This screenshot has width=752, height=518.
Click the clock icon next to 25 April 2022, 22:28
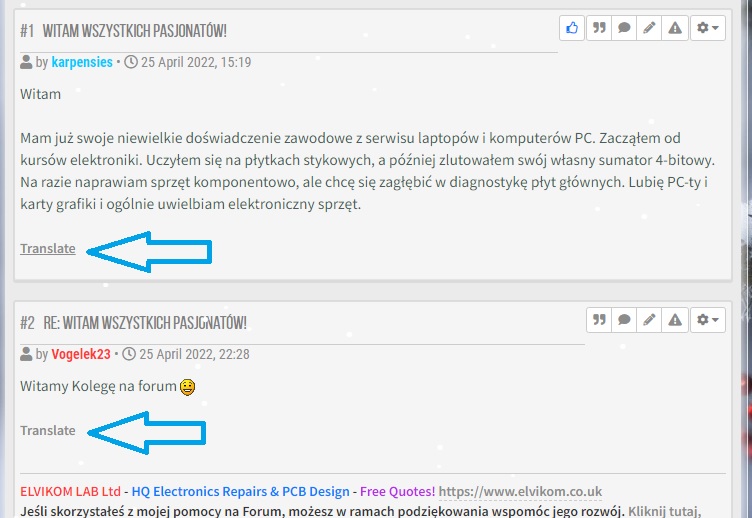(129, 354)
